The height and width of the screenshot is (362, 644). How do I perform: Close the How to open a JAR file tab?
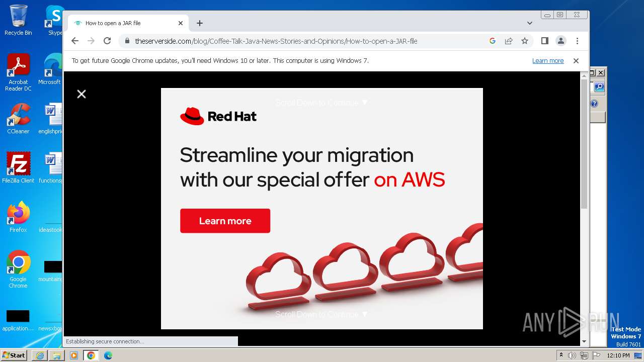pos(181,23)
